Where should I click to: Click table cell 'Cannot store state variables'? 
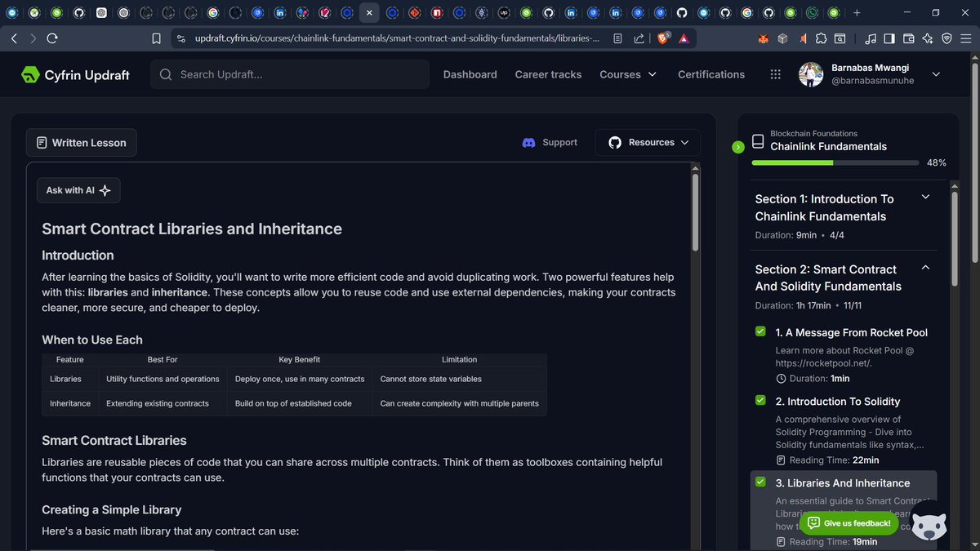tap(431, 379)
